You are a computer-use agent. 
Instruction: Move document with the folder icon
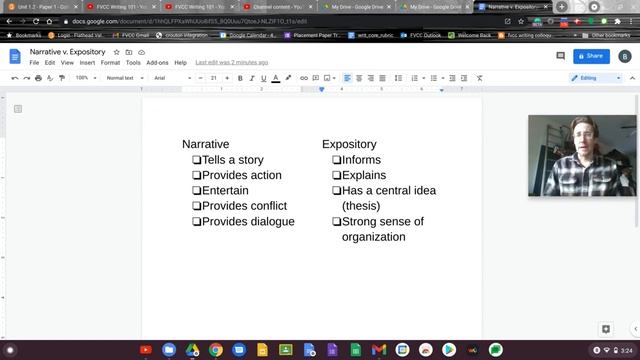click(129, 52)
